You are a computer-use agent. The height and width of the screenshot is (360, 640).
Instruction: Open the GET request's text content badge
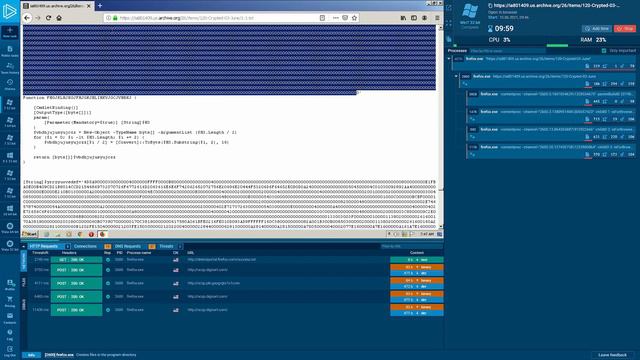(416, 260)
